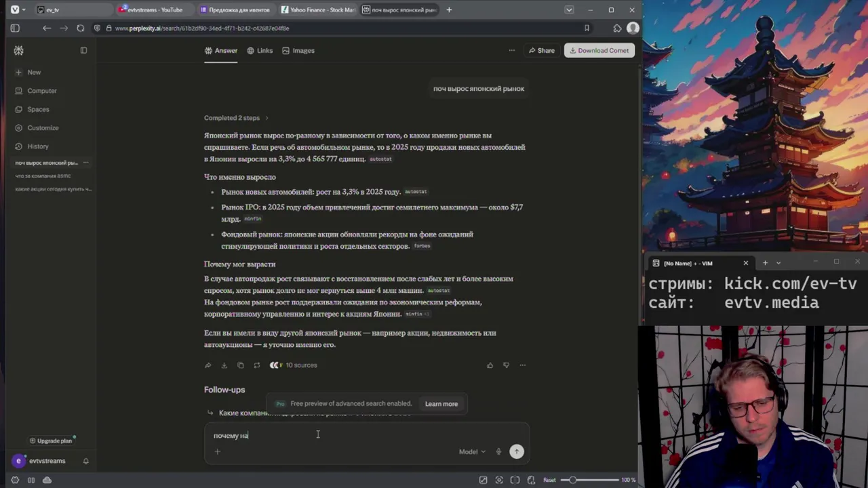Reload the Perplexity page
Image resolution: width=868 pixels, height=488 pixels.
(x=81, y=28)
